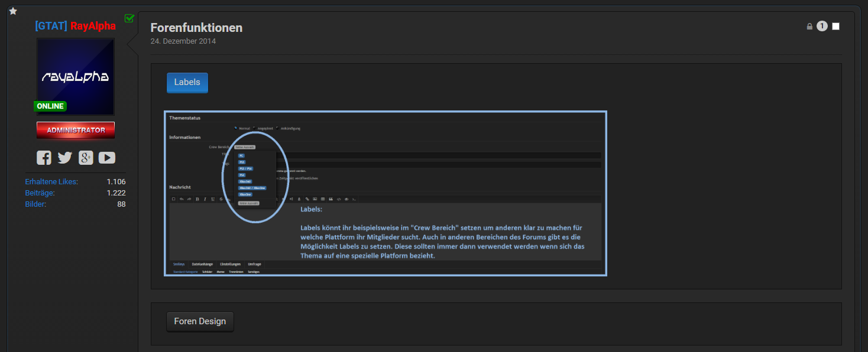Image resolution: width=868 pixels, height=352 pixels.
Task: Click the lock icon in the post header
Action: [809, 27]
